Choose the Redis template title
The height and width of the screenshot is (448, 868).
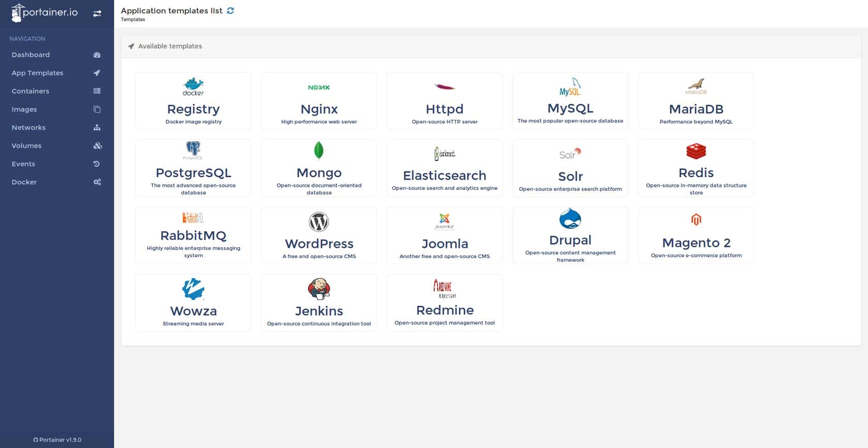point(696,173)
